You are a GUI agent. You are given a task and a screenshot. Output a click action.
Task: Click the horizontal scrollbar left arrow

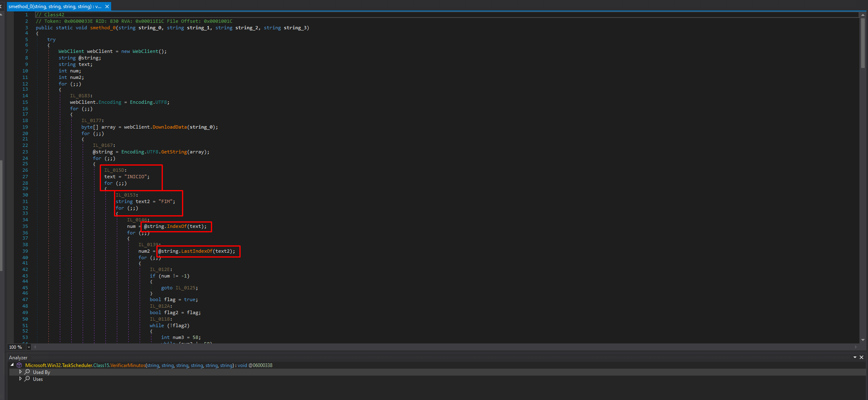tap(35, 347)
